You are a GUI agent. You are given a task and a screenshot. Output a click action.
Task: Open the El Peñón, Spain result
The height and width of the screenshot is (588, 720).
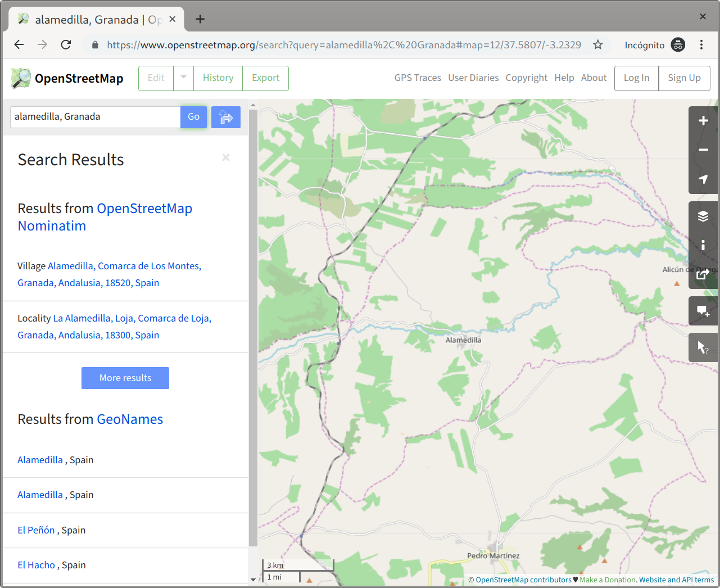[36, 530]
